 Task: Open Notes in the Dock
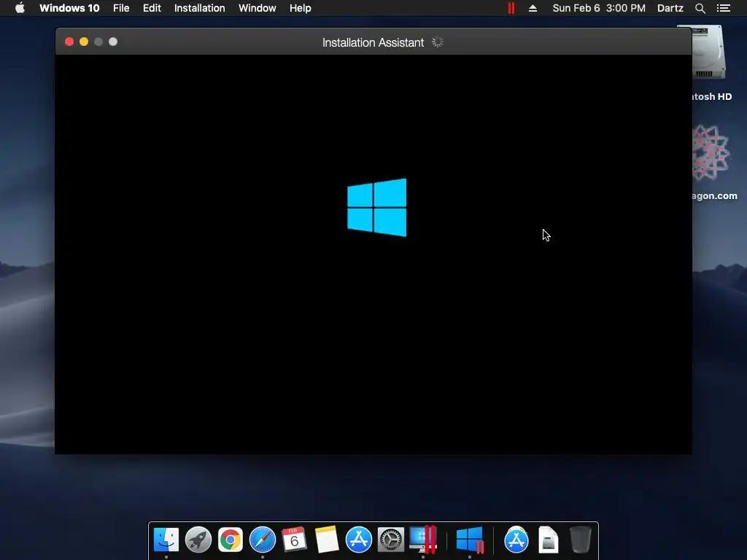pyautogui.click(x=326, y=540)
